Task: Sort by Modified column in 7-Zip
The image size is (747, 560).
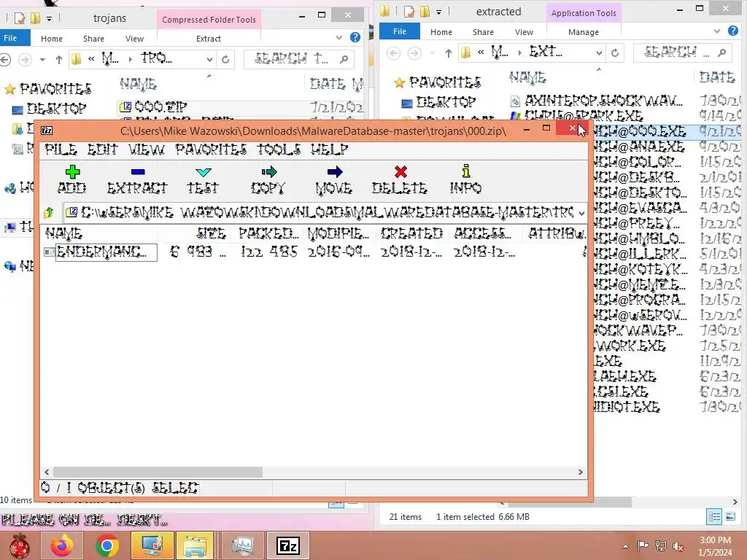Action: [341, 233]
